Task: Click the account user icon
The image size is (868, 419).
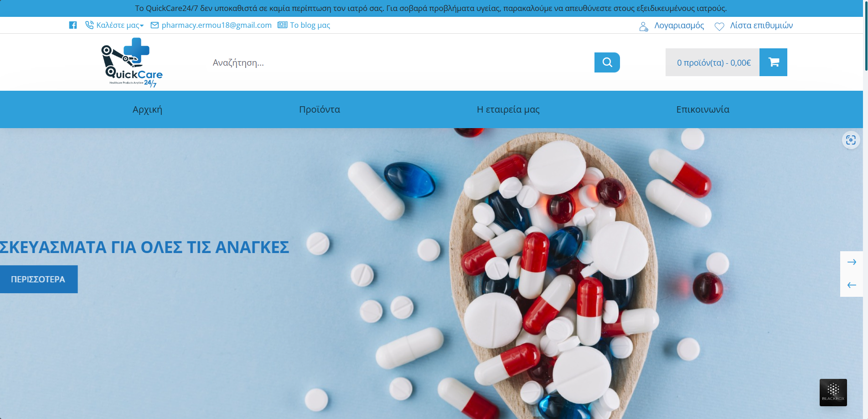Action: coord(644,26)
